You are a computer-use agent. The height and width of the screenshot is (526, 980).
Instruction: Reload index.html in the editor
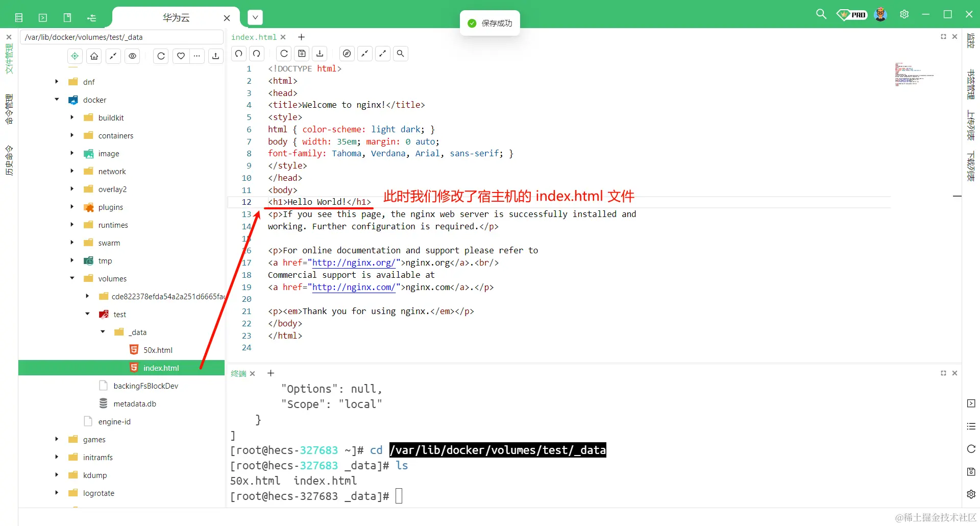click(x=284, y=54)
